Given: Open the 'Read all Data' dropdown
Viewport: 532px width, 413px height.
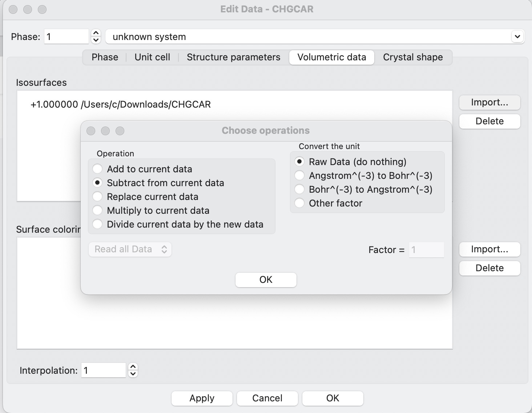Looking at the screenshot, I should pos(130,249).
